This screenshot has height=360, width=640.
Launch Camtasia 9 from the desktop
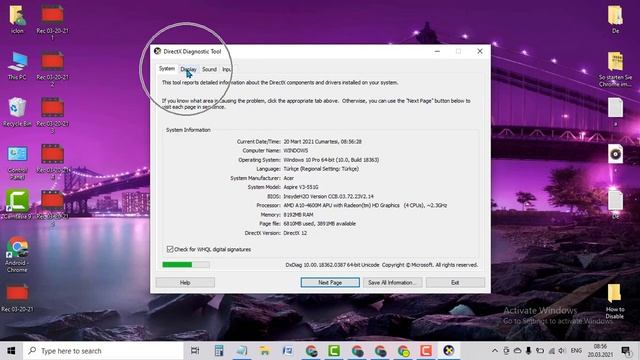coord(17,204)
